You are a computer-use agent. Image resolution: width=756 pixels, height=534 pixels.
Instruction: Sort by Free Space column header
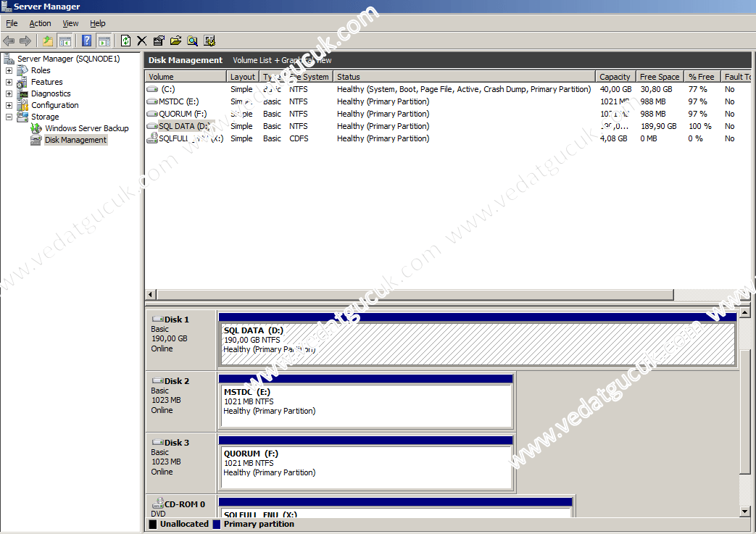coord(660,77)
